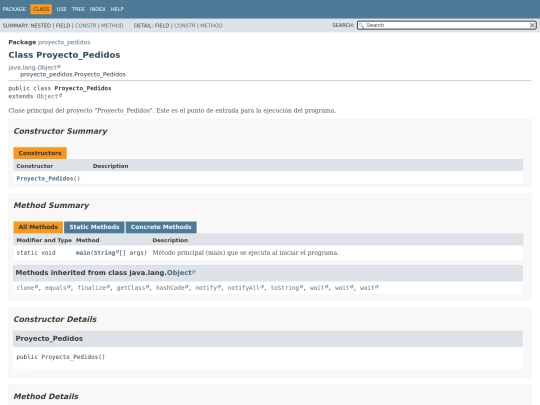Jump to CONSTR in the SUMMARY row
This screenshot has height=405, width=540.
(x=85, y=25)
